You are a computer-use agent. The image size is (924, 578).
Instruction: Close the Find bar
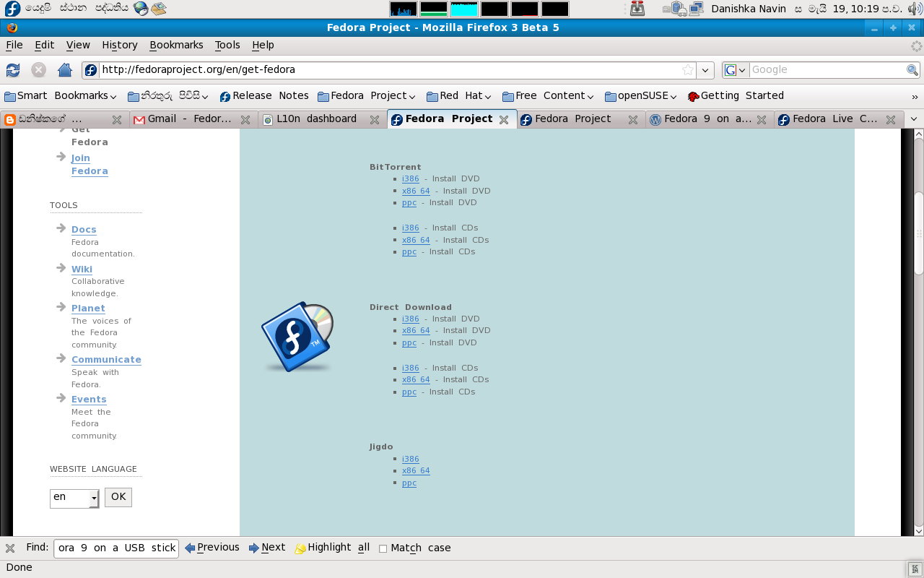(10, 548)
